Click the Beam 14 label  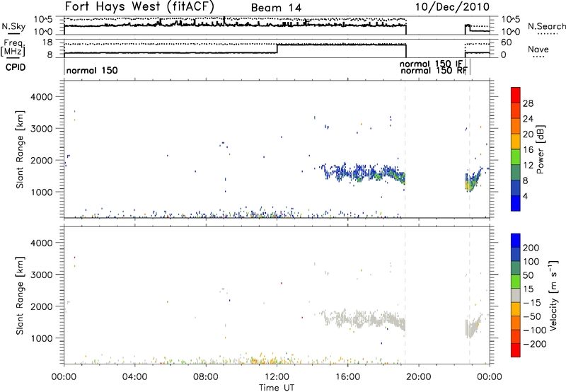coord(276,8)
